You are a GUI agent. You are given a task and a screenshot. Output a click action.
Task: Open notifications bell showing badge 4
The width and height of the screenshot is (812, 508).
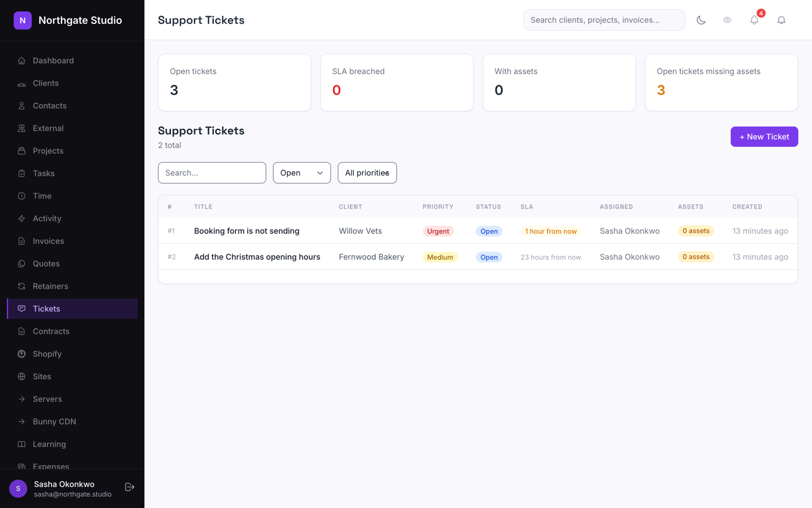point(754,20)
